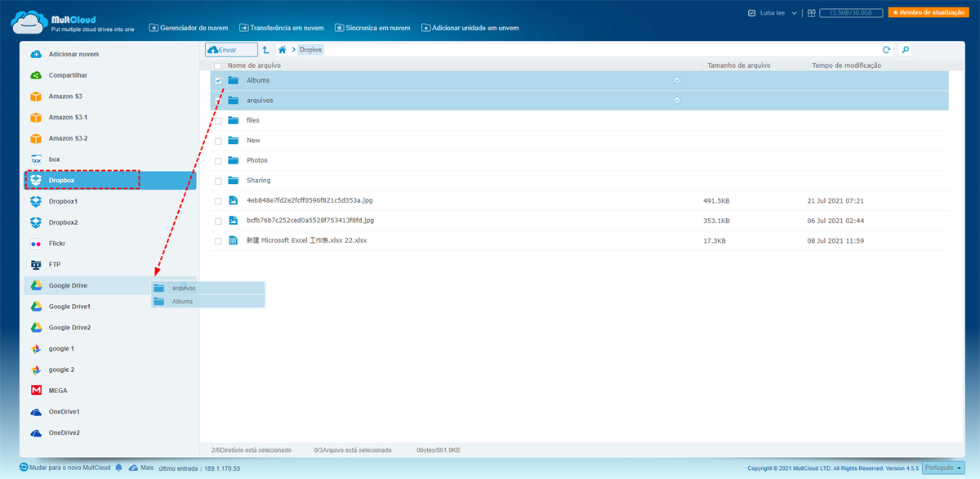This screenshot has height=479, width=980.
Task: Click the notification bell in the footer
Action: click(x=119, y=468)
